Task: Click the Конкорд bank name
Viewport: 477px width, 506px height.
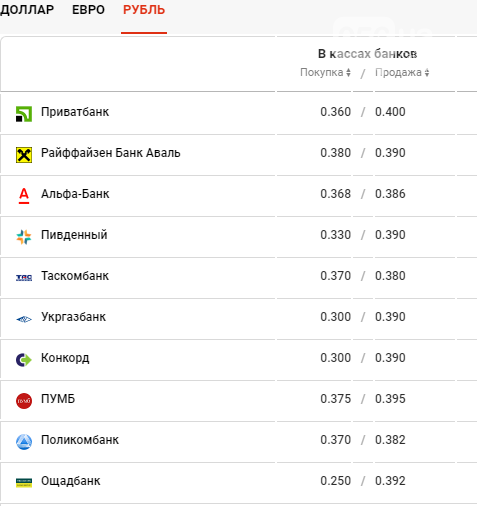Action: click(65, 358)
